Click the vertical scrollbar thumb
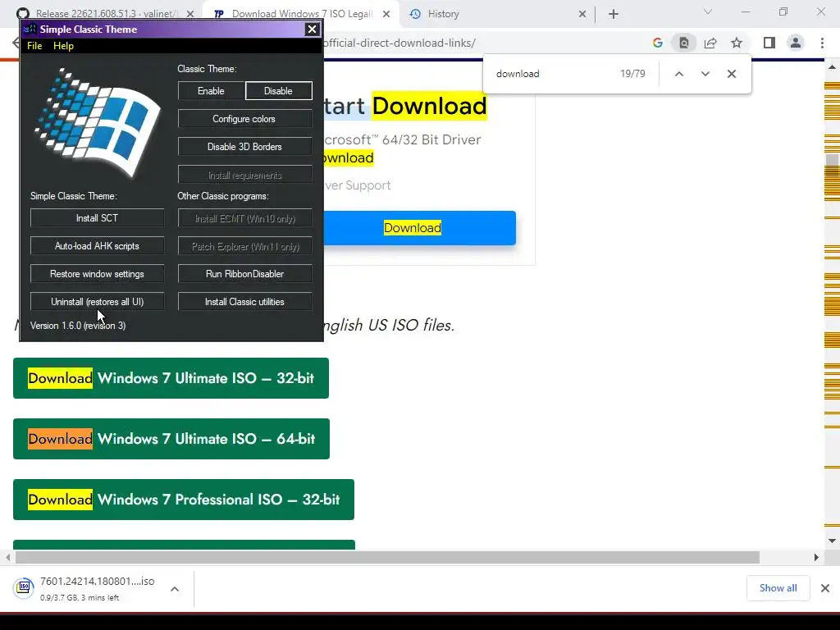The width and height of the screenshot is (840, 630). (x=832, y=164)
